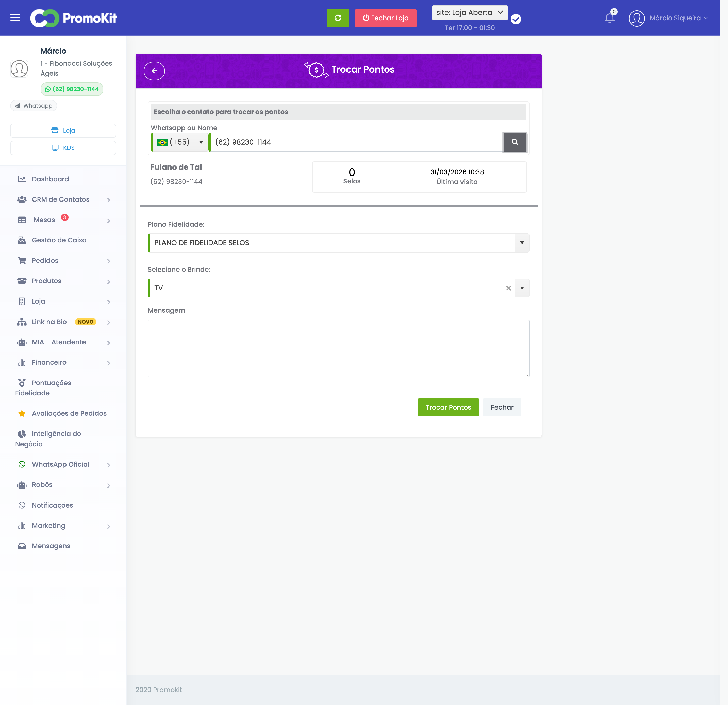The width and height of the screenshot is (728, 705).
Task: Click the back arrow in Trocar Pontos
Action: coord(155,71)
